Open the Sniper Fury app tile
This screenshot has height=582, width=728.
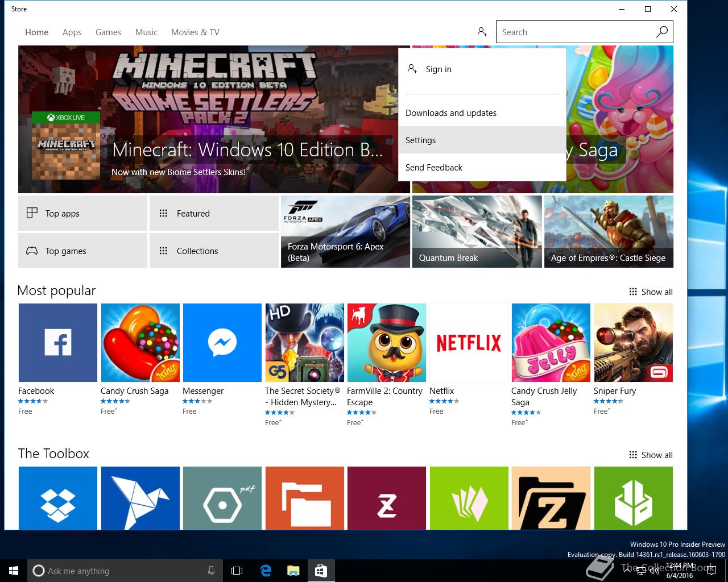[x=634, y=343]
